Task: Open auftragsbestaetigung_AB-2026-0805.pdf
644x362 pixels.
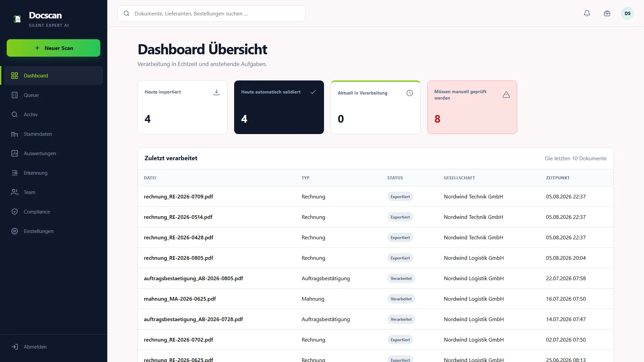Action: click(194, 279)
